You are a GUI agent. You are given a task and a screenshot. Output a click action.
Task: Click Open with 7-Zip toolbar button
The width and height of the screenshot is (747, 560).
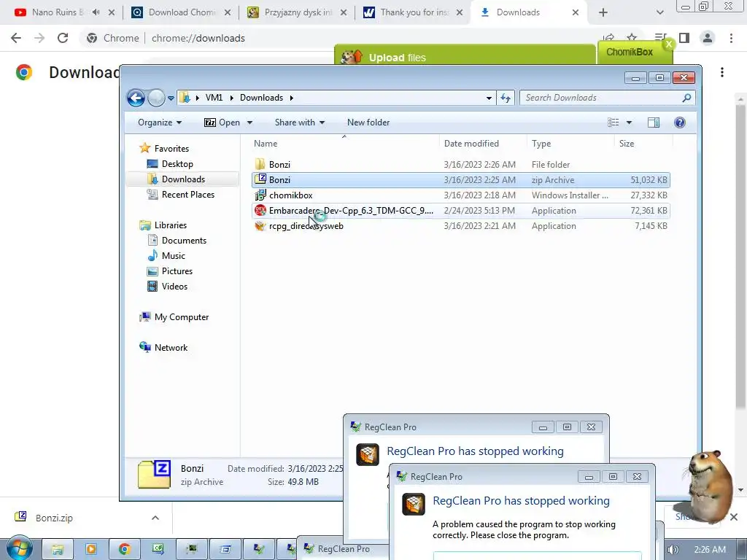[x=222, y=122]
